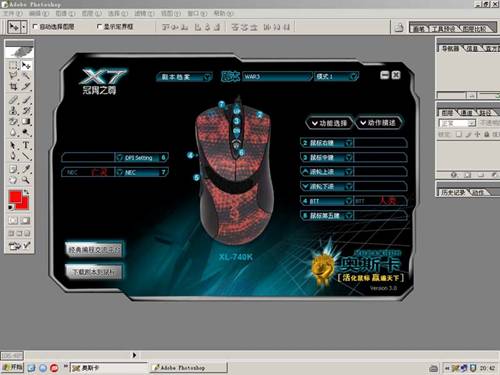The image size is (500, 375).
Task: Select the Crop tool
Action: point(13,87)
